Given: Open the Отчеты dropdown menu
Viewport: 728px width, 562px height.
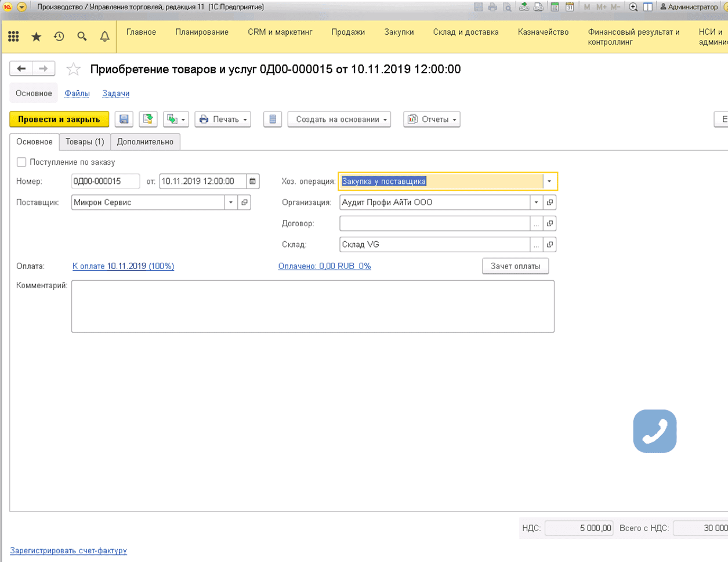Looking at the screenshot, I should coord(432,119).
